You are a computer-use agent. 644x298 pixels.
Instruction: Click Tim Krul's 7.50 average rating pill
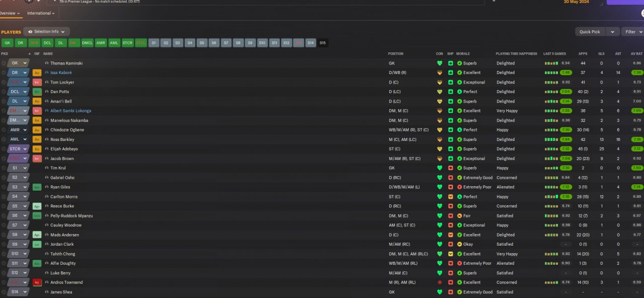pos(637,168)
